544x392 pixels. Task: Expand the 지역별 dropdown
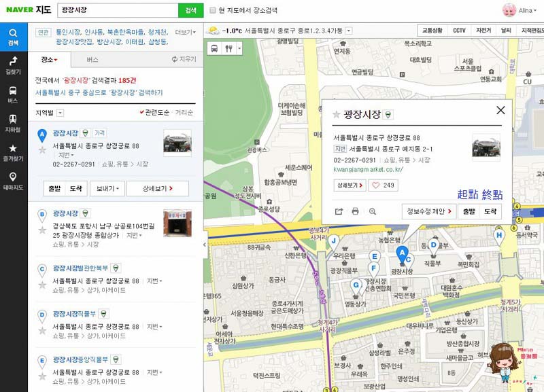pos(60,113)
